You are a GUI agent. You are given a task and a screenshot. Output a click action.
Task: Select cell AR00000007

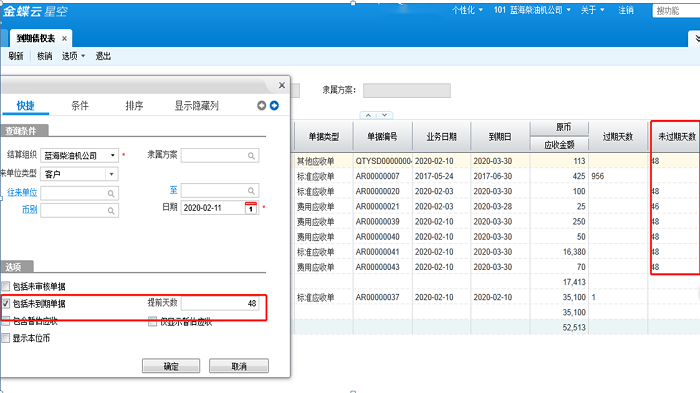[383, 176]
